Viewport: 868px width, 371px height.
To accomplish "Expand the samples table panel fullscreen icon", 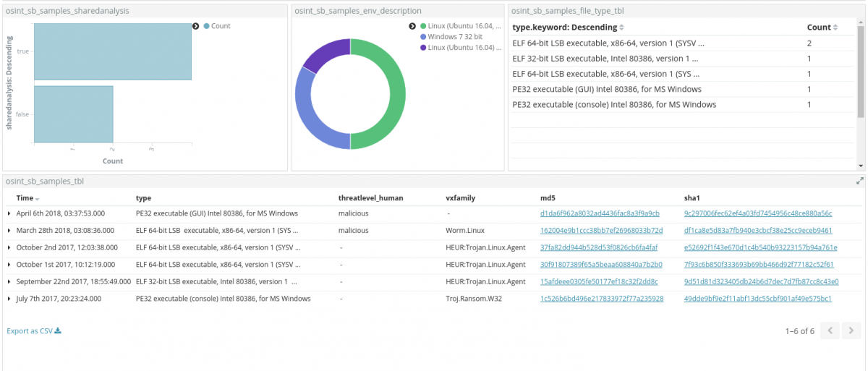I will (859, 181).
